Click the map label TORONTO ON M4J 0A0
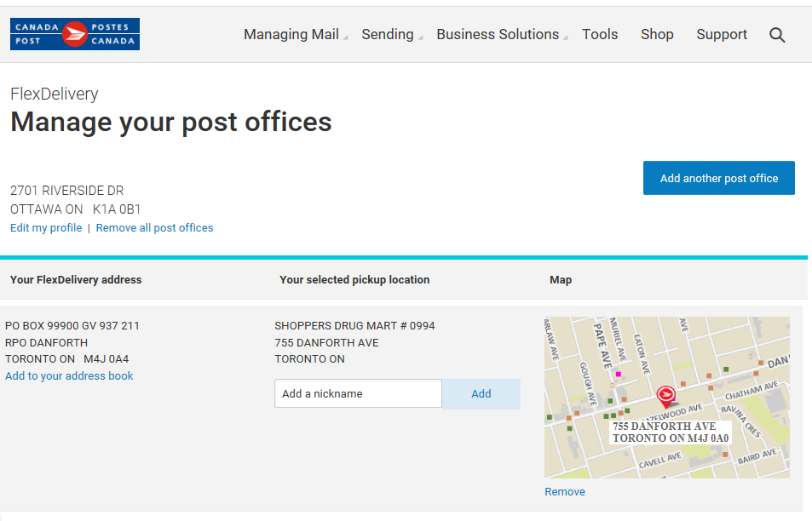Image resolution: width=812 pixels, height=521 pixels. (671, 438)
